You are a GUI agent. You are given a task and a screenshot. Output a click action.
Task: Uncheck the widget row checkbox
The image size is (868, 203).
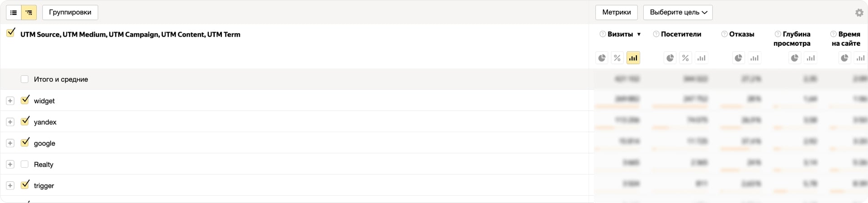click(25, 100)
